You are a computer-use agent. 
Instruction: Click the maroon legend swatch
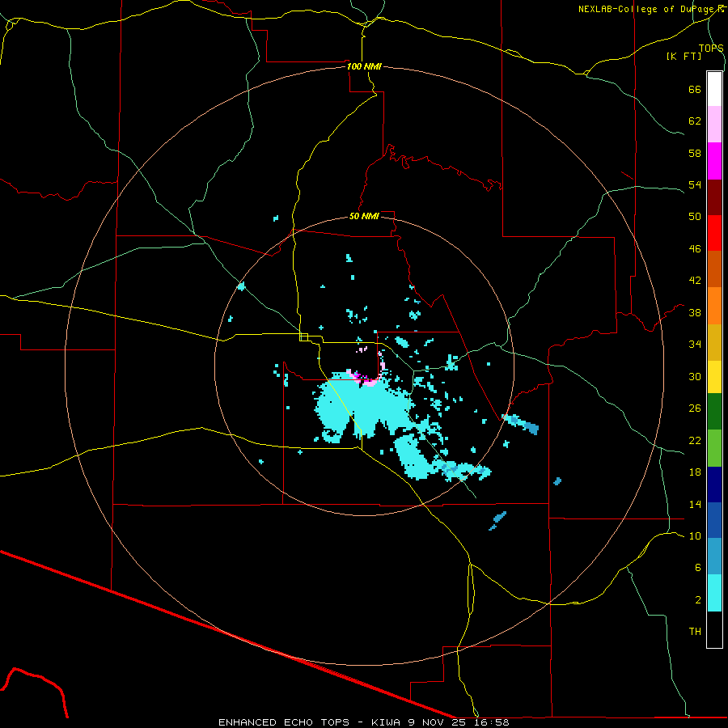pyautogui.click(x=714, y=197)
